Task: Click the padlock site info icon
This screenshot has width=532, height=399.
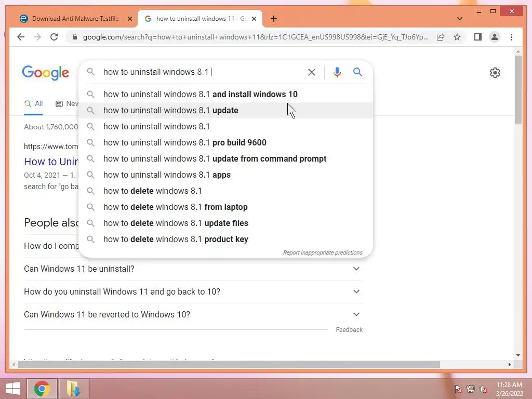Action: point(75,37)
